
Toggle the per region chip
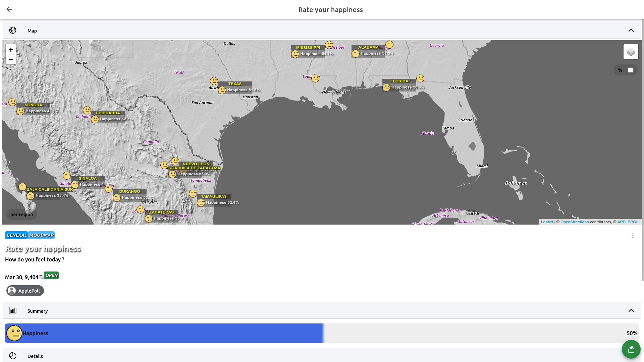[21, 215]
